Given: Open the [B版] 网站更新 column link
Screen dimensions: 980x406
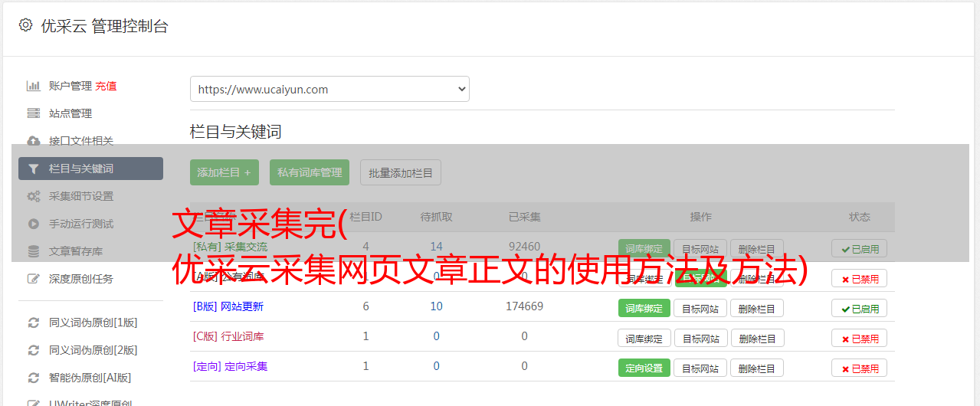Looking at the screenshot, I should [x=228, y=306].
